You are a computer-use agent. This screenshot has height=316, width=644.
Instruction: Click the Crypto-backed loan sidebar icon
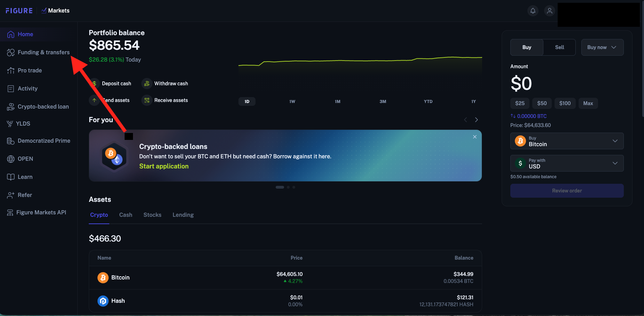(x=11, y=106)
